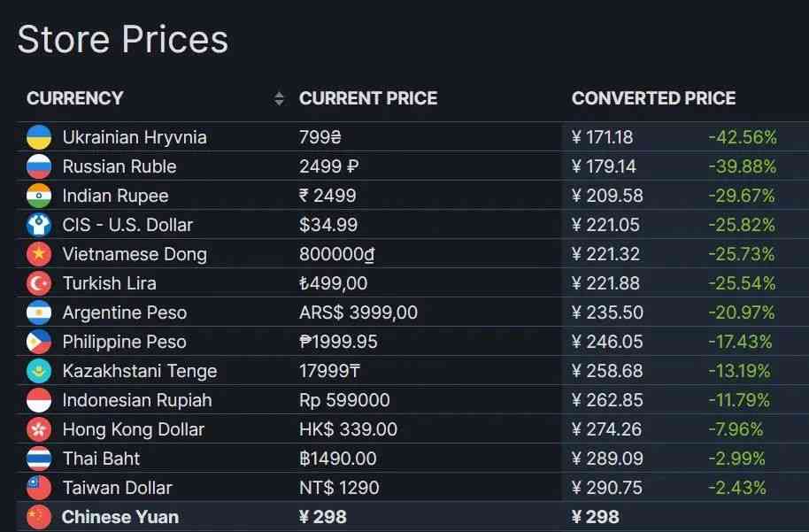This screenshot has height=532, width=809.
Task: Select the Indonesian Rupiah currency name
Action: click(x=137, y=400)
